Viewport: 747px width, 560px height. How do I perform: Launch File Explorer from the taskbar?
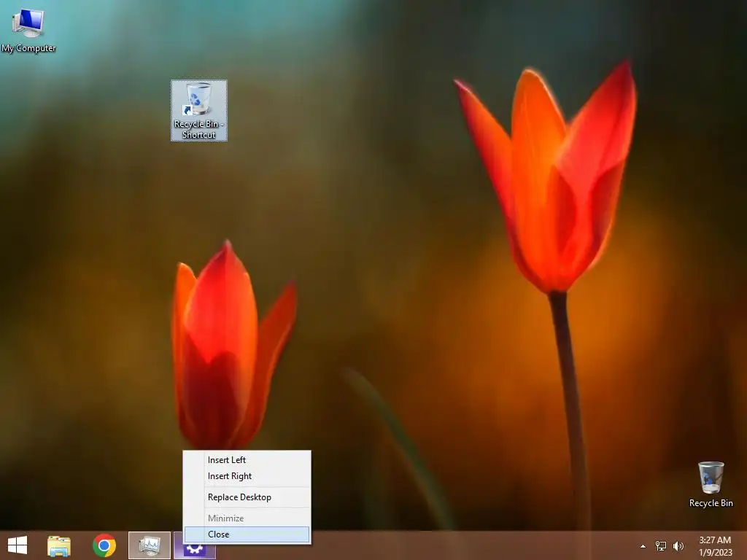point(59,545)
